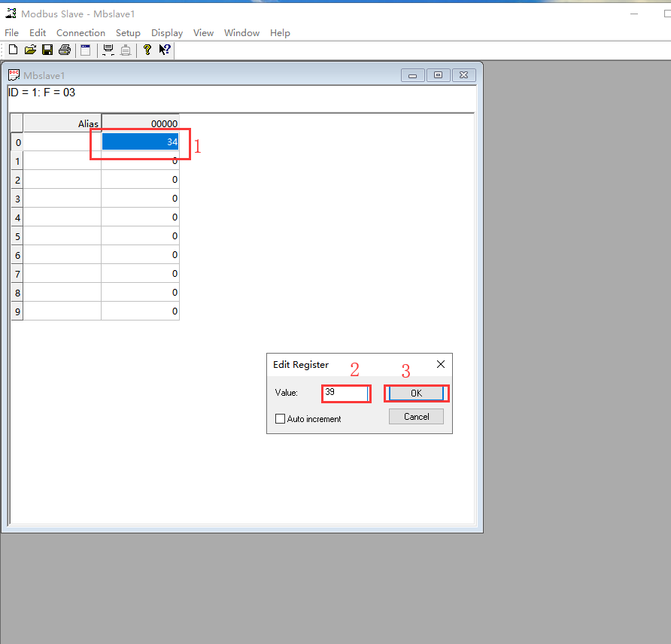Click the Print toolbar icon
Image resolution: width=671 pixels, height=644 pixels.
tap(65, 50)
